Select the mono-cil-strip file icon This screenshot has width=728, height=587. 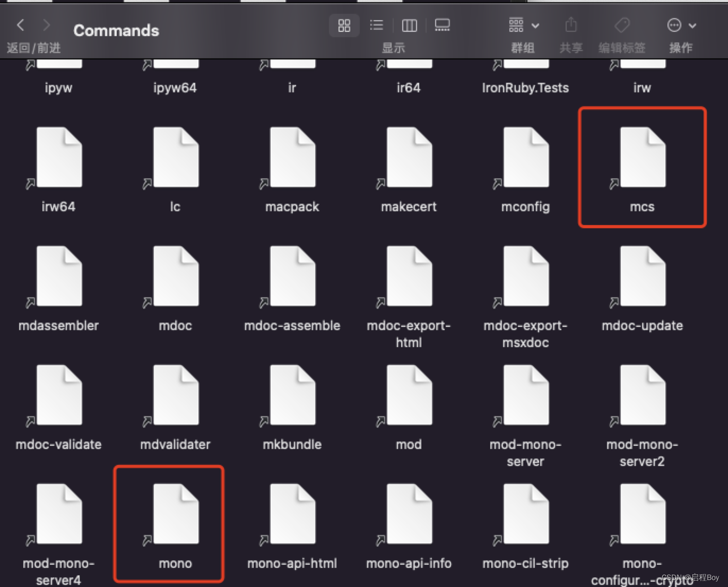(526, 514)
